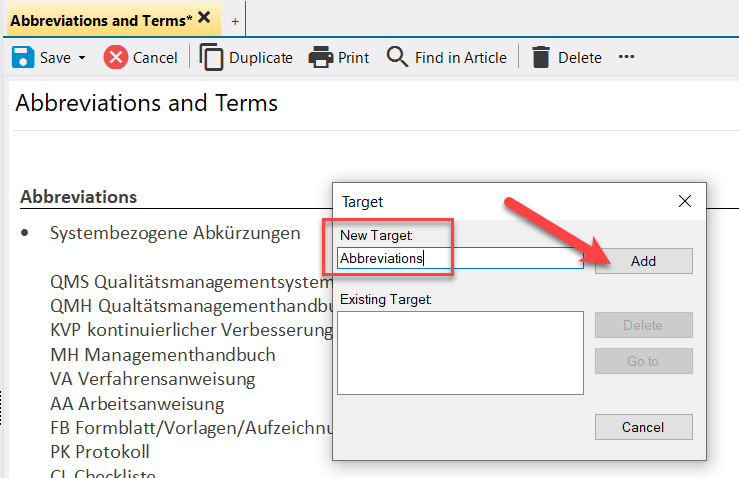Open the more options ellipsis menu

(627, 57)
